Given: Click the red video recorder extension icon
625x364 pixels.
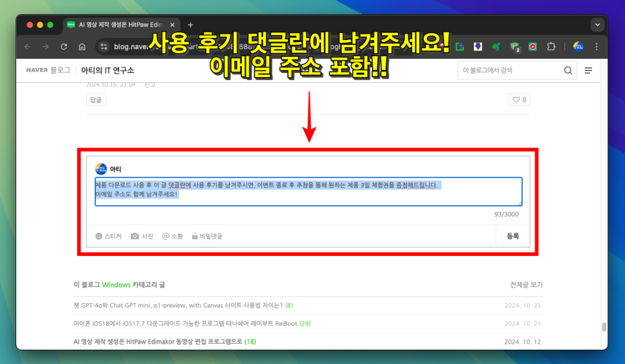Looking at the screenshot, I should [x=532, y=47].
